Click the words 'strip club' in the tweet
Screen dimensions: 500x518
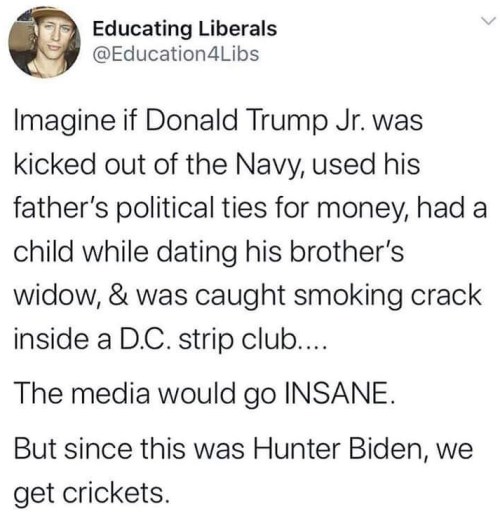point(237,340)
